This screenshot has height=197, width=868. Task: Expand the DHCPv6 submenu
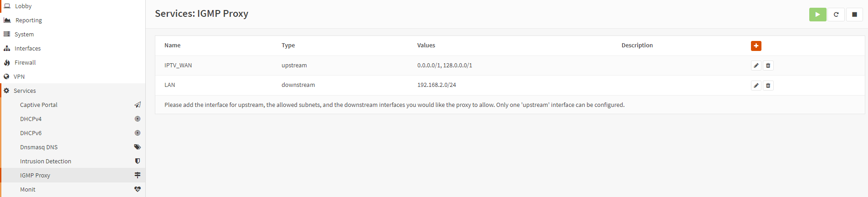coord(73,133)
